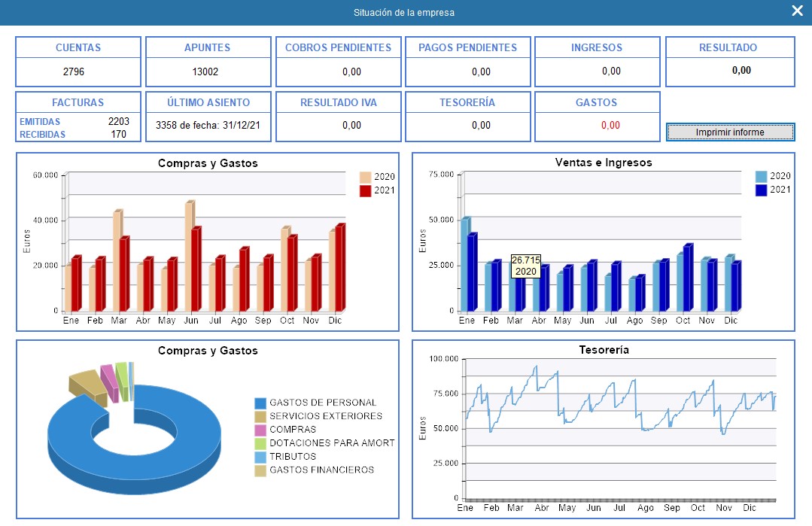Click the light blue 2020 Ventas legend swatch
The height and width of the screenshot is (526, 812).
coord(761,176)
